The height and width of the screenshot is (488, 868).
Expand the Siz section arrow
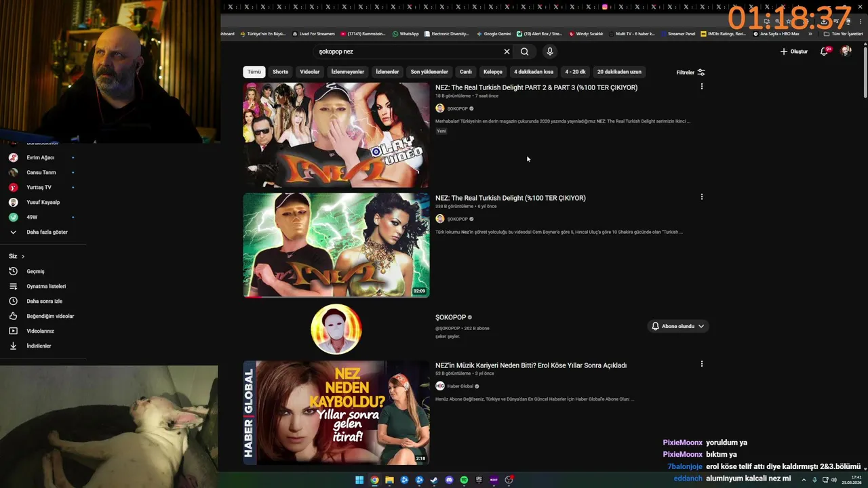click(22, 256)
